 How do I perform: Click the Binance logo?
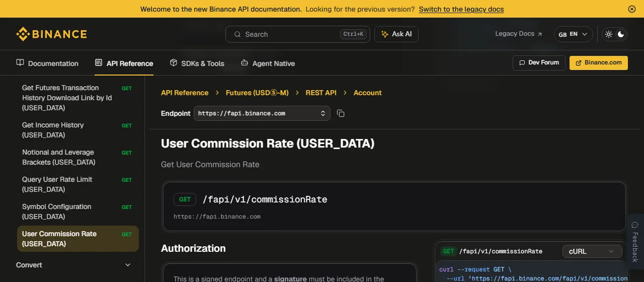(51, 34)
